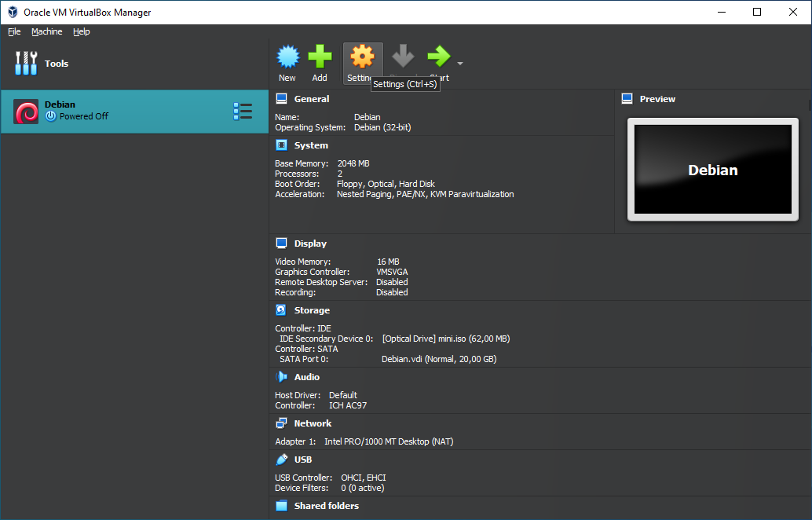Click the Preview section header
The width and height of the screenshot is (812, 520).
(657, 98)
